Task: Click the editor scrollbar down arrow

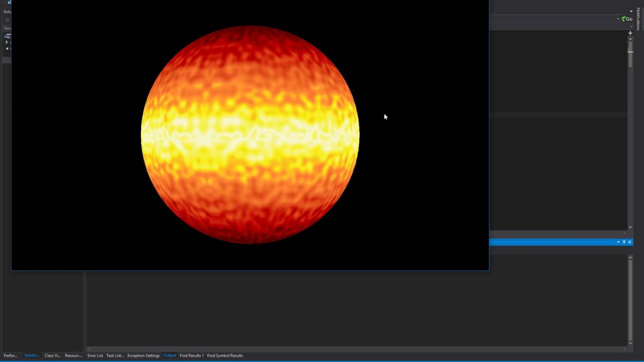Action: 630,227
